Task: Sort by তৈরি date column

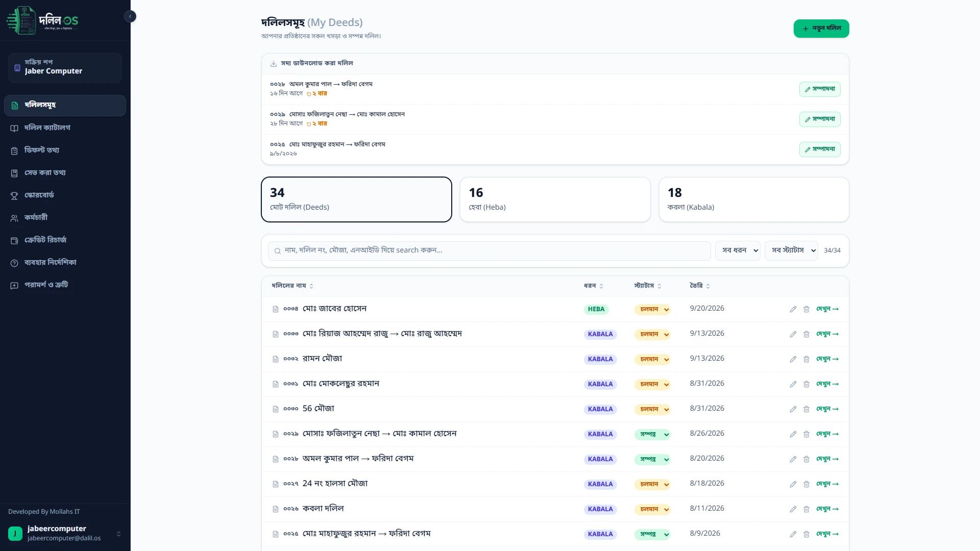Action: click(x=700, y=286)
